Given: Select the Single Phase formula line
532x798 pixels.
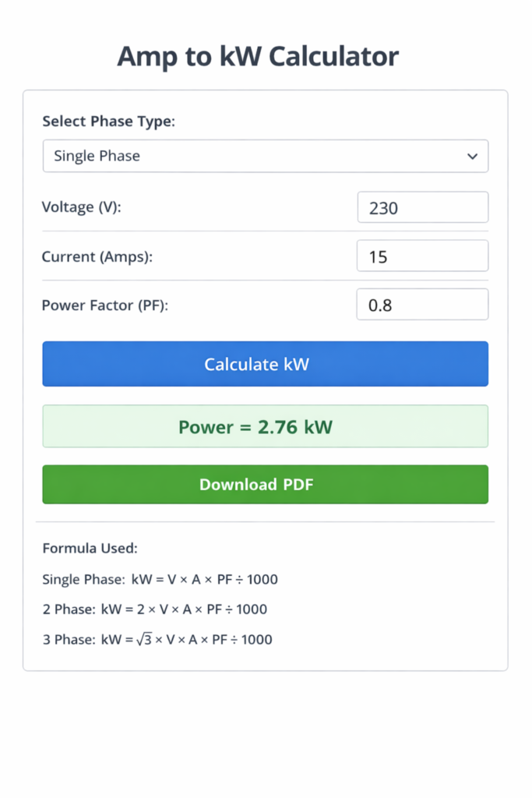Looking at the screenshot, I should (x=160, y=579).
